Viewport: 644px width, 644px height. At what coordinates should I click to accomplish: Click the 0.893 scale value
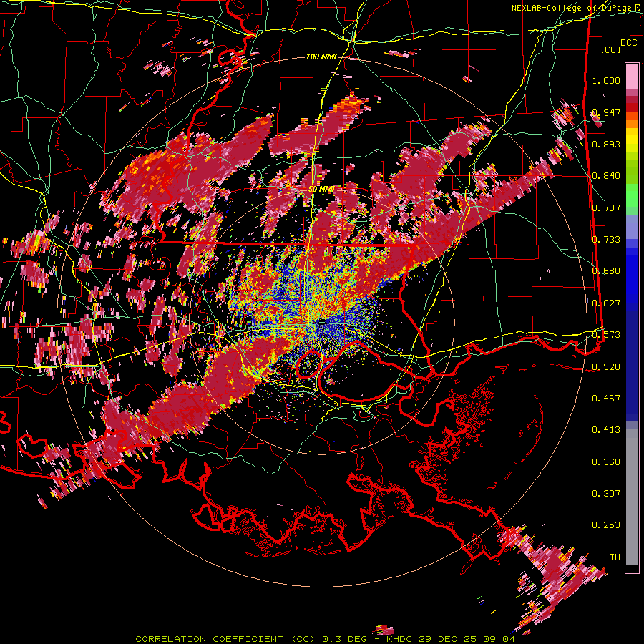point(606,144)
